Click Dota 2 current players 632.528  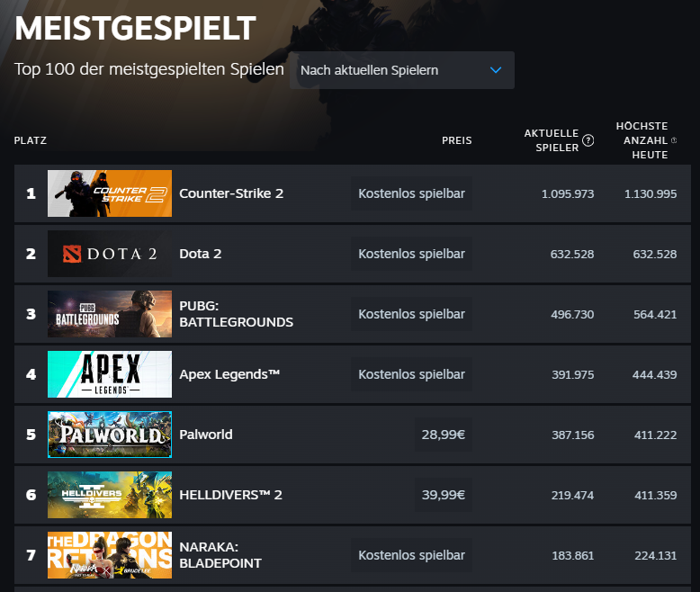click(x=572, y=254)
